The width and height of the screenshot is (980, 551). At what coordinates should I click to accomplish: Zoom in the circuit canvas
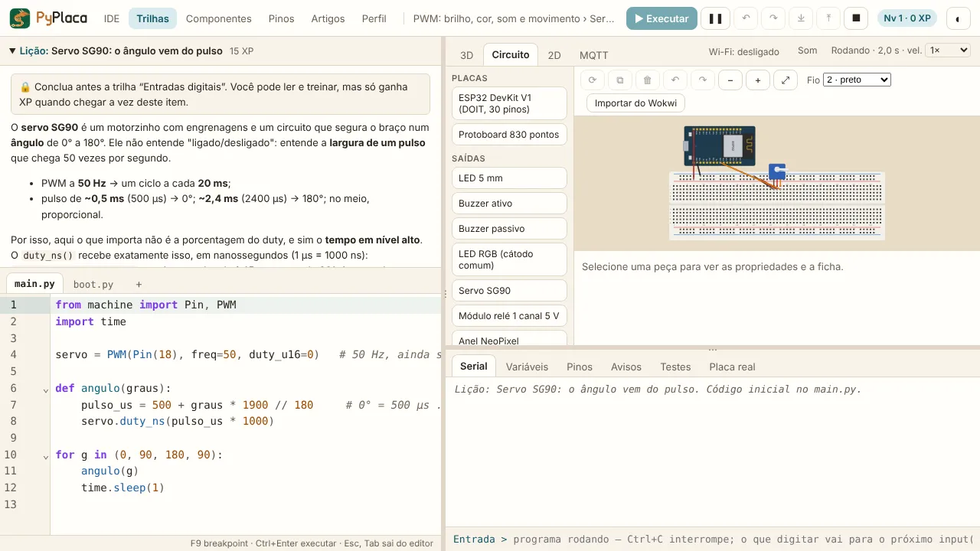[758, 80]
